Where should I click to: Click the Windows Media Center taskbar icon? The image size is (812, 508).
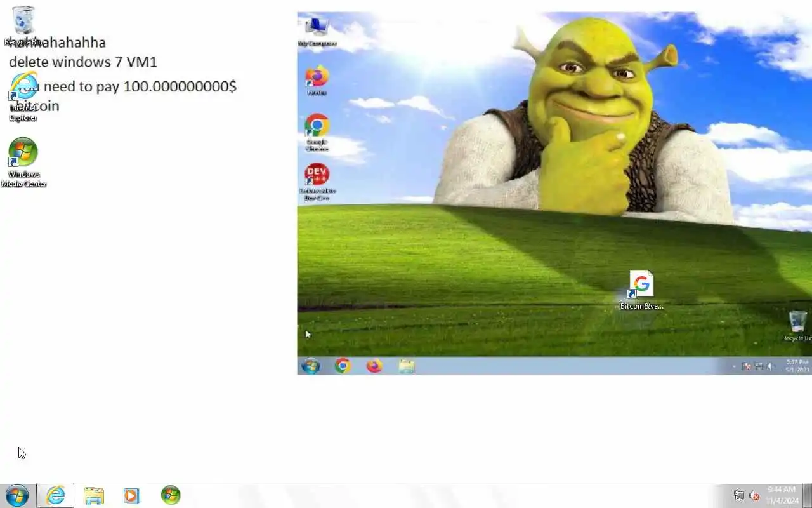pyautogui.click(x=171, y=495)
